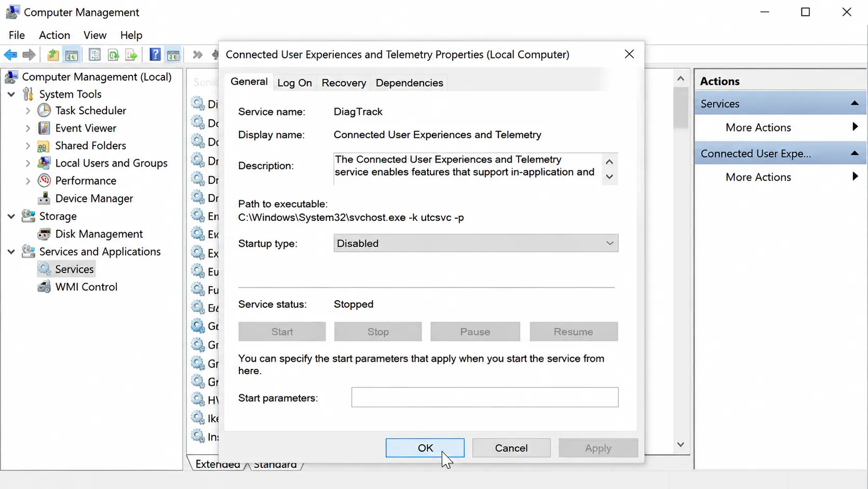Click the Device Manager icon
The width and height of the screenshot is (868, 489).
[x=44, y=198]
